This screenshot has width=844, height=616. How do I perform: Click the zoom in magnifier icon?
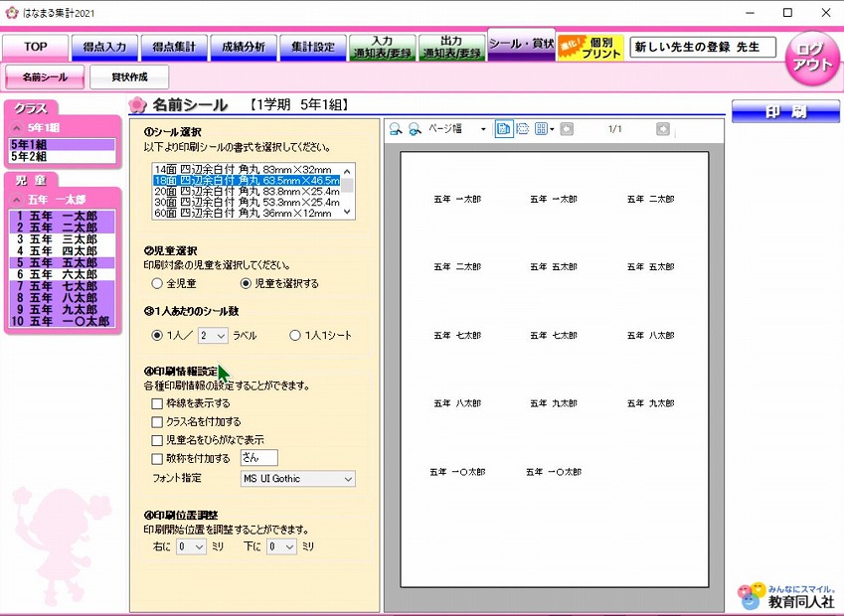pos(415,129)
